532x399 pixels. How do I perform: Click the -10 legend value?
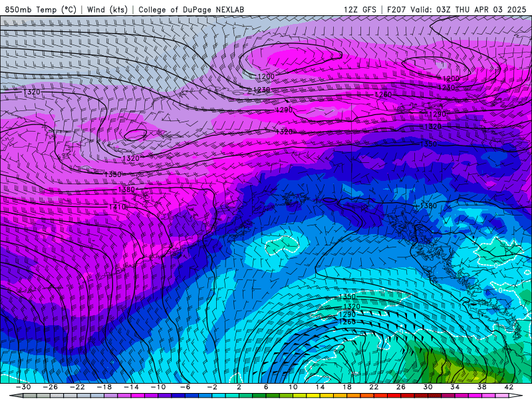(x=158, y=387)
